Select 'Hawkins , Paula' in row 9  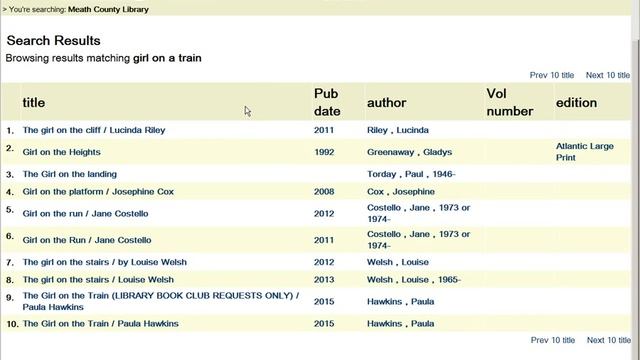pos(400,302)
